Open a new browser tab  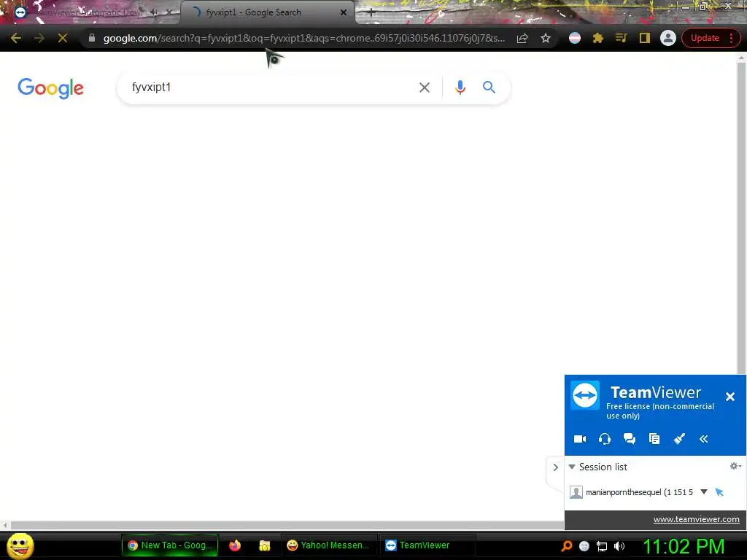pos(371,12)
